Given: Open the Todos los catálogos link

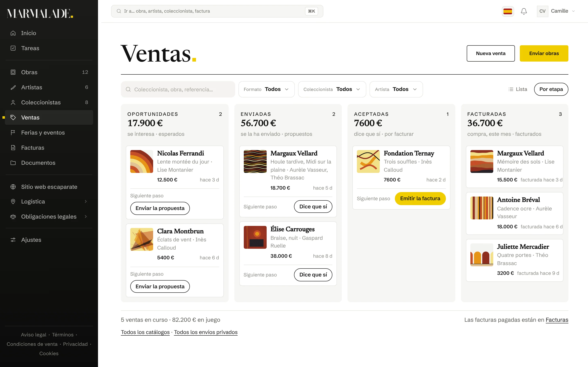Looking at the screenshot, I should click(x=145, y=332).
